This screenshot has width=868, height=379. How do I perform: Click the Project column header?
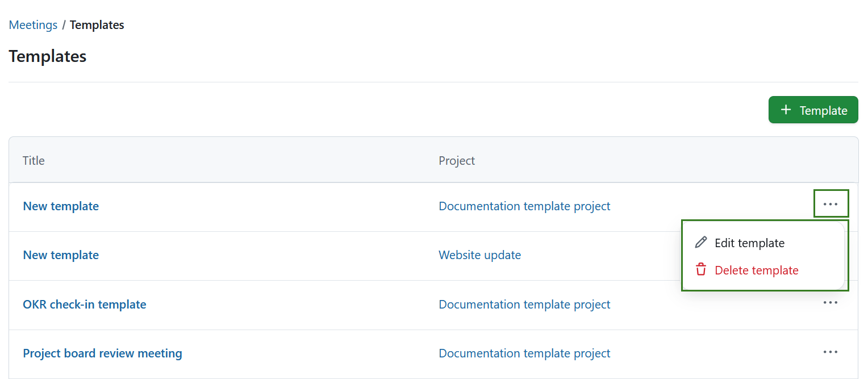(x=456, y=160)
